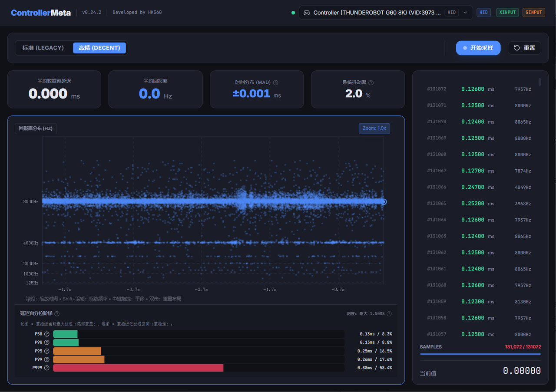Viewport: 556px width, 392px height.
Task: Click the sample list scrollbar thumb
Action: [x=540, y=82]
